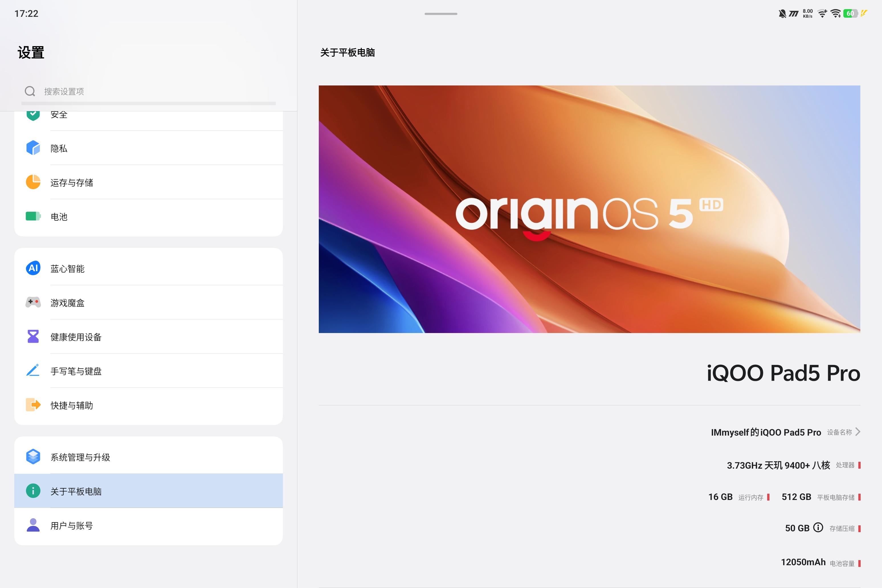
Task: Click the stylus pen icon
Action: (x=33, y=371)
